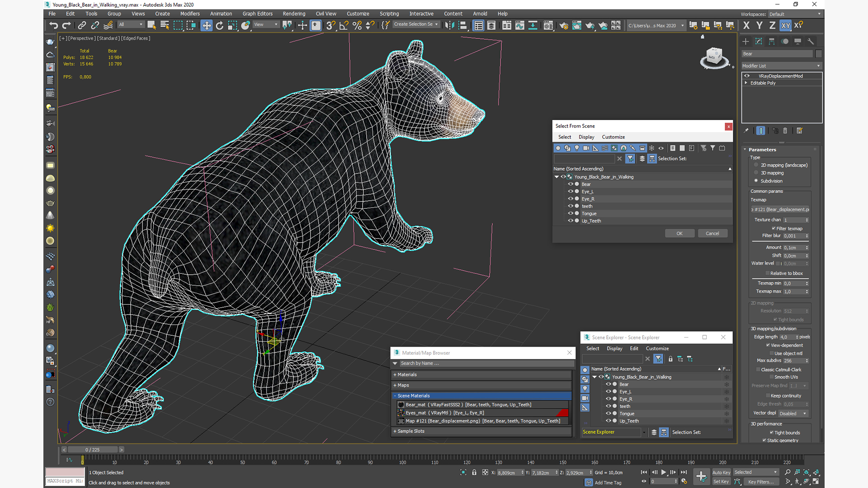This screenshot has width=868, height=488.
Task: Open the Modifiers menu
Action: click(x=189, y=14)
